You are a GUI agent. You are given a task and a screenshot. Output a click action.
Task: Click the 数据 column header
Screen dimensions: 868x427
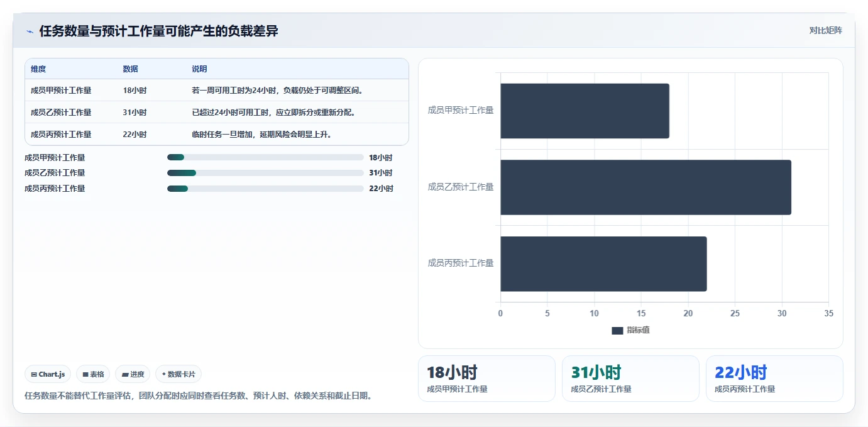point(131,69)
